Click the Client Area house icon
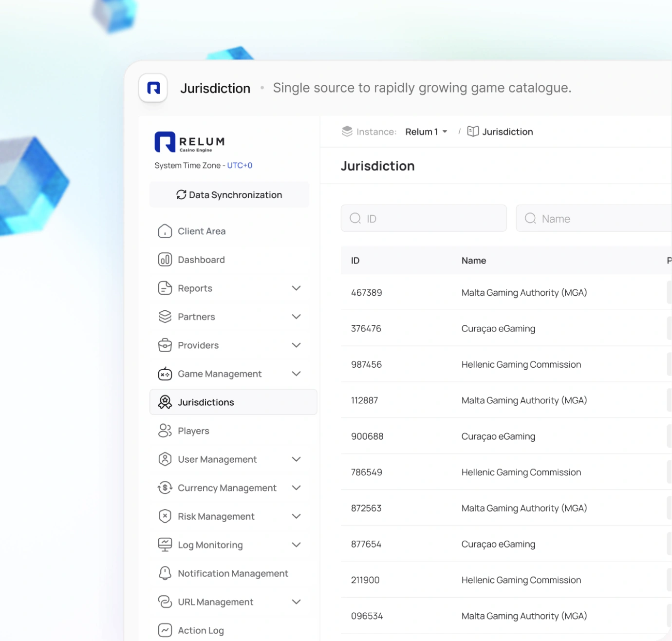The image size is (672, 641). tap(165, 231)
